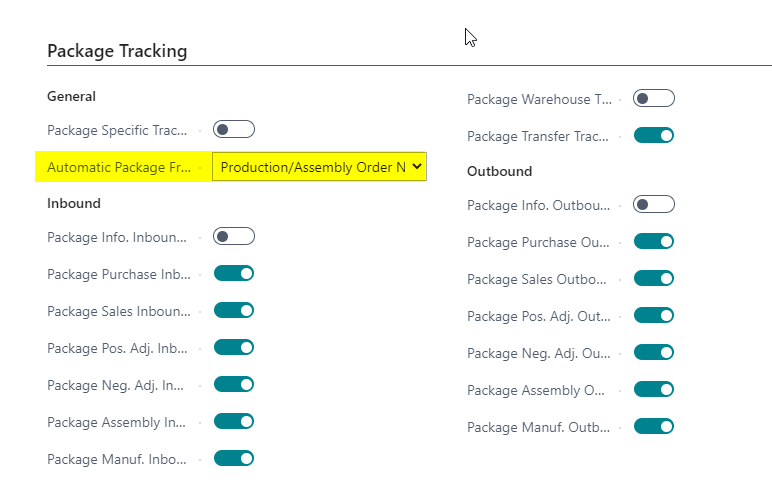Enable the Package Specific Tracking toggle
The width and height of the screenshot is (772, 495).
pyautogui.click(x=234, y=130)
